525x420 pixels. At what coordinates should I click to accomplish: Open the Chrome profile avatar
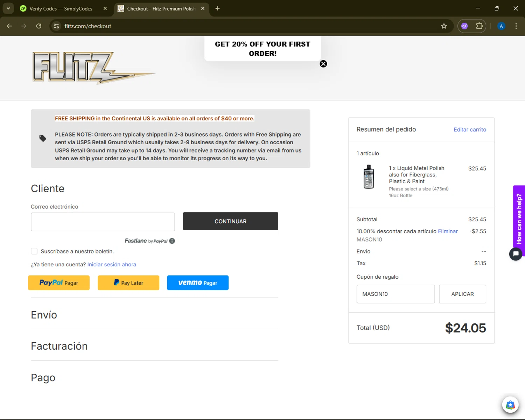pos(501,26)
